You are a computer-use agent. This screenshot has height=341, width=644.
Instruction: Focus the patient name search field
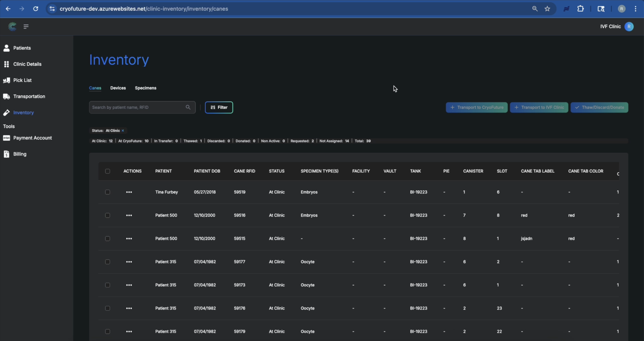coord(138,108)
